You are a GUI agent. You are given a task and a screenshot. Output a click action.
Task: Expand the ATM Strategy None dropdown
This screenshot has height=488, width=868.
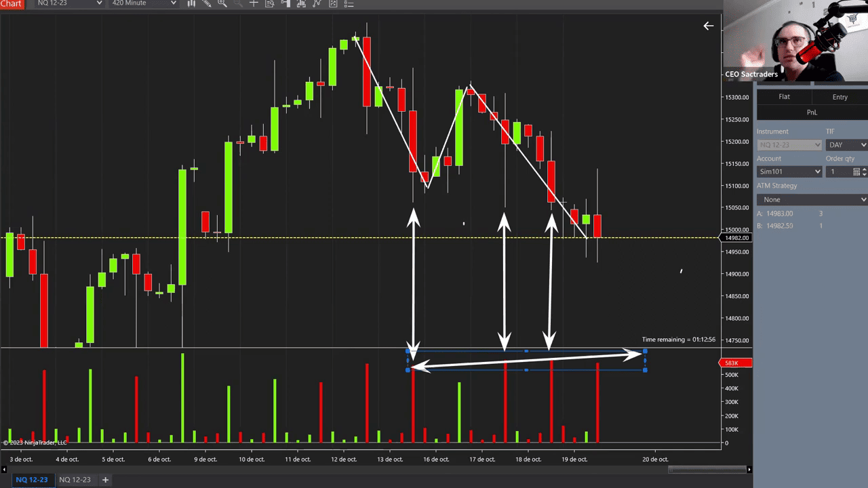pos(812,199)
